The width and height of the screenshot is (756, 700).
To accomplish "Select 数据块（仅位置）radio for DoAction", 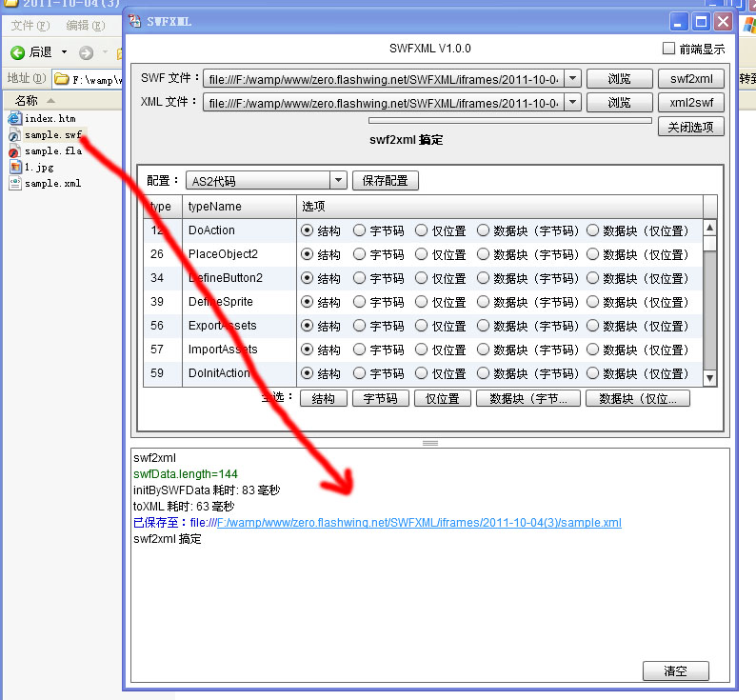I will (x=592, y=230).
